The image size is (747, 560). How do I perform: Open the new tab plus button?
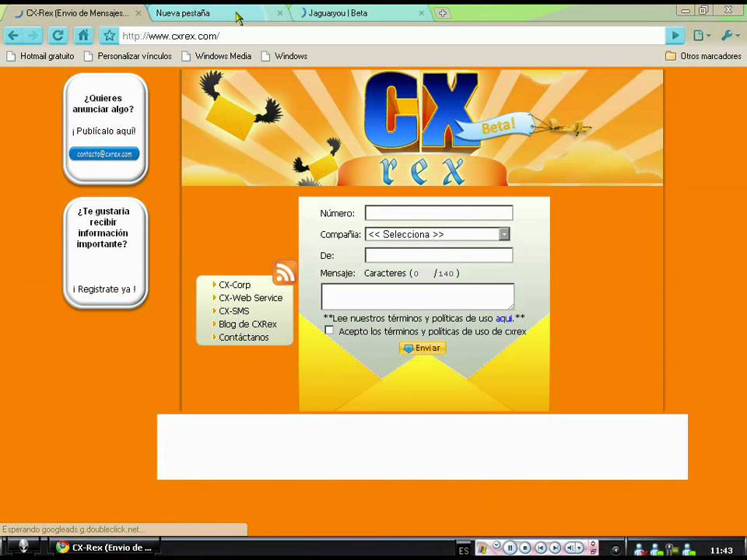[443, 13]
